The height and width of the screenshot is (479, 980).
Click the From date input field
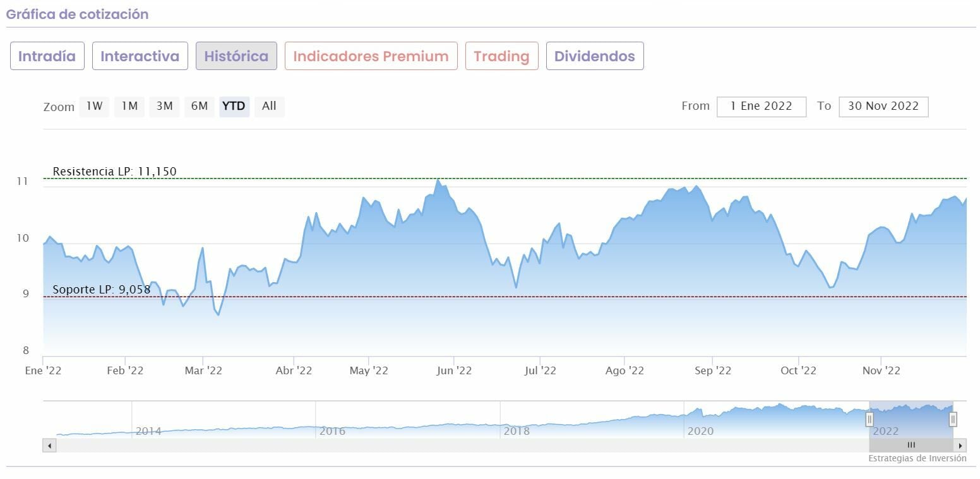[761, 107]
